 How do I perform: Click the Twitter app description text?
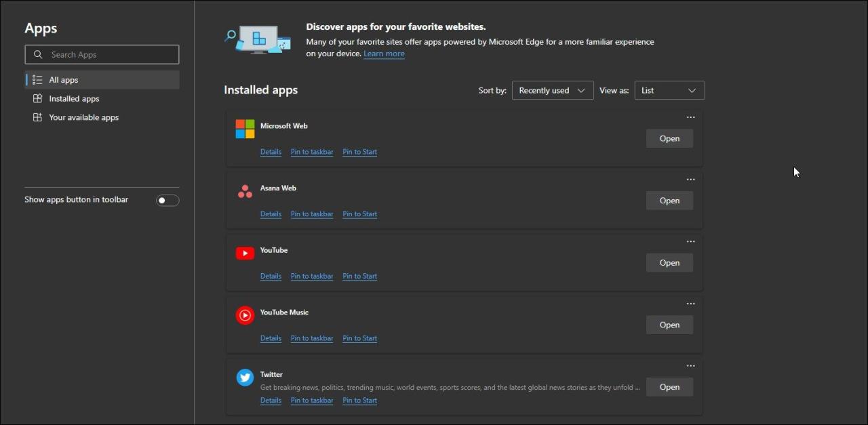450,388
